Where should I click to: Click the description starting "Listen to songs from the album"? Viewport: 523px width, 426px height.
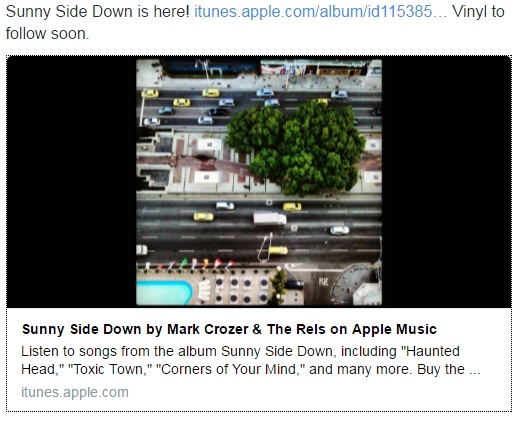[250, 360]
